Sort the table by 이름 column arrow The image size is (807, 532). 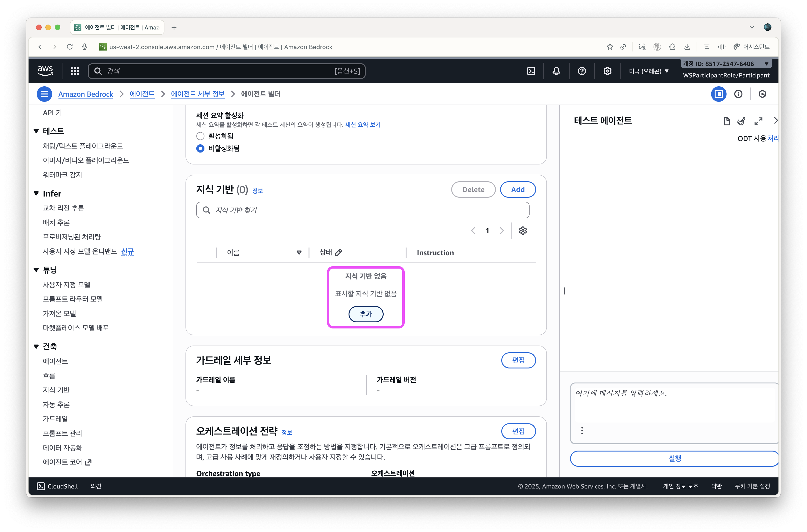tap(299, 252)
